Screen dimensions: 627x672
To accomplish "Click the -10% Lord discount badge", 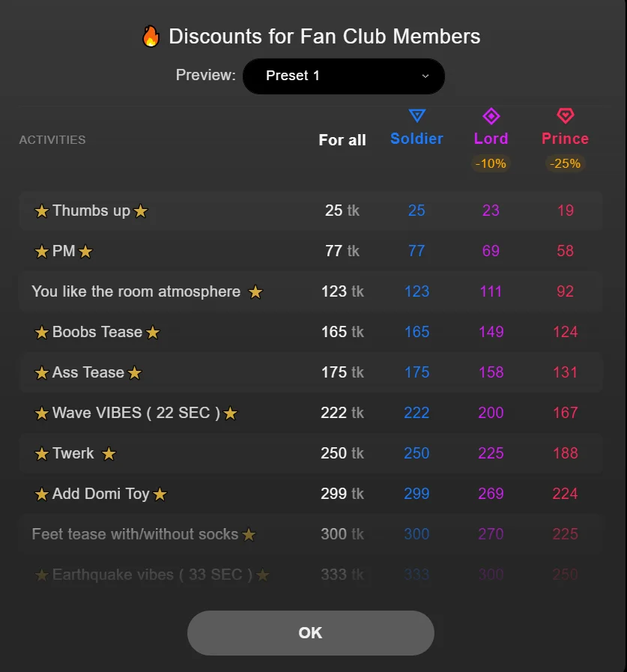I will point(491,163).
